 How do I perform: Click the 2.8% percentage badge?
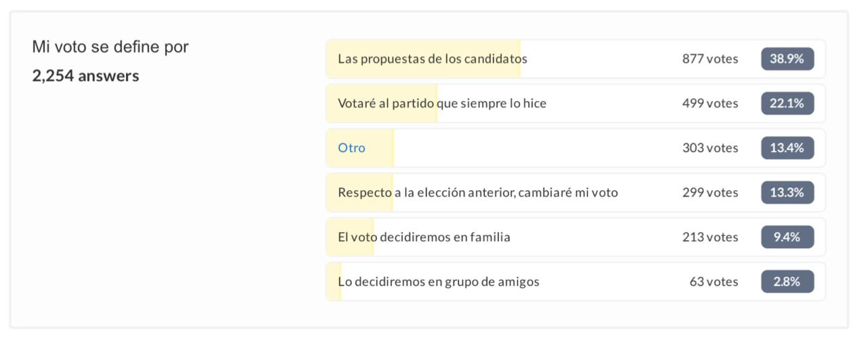tap(787, 282)
